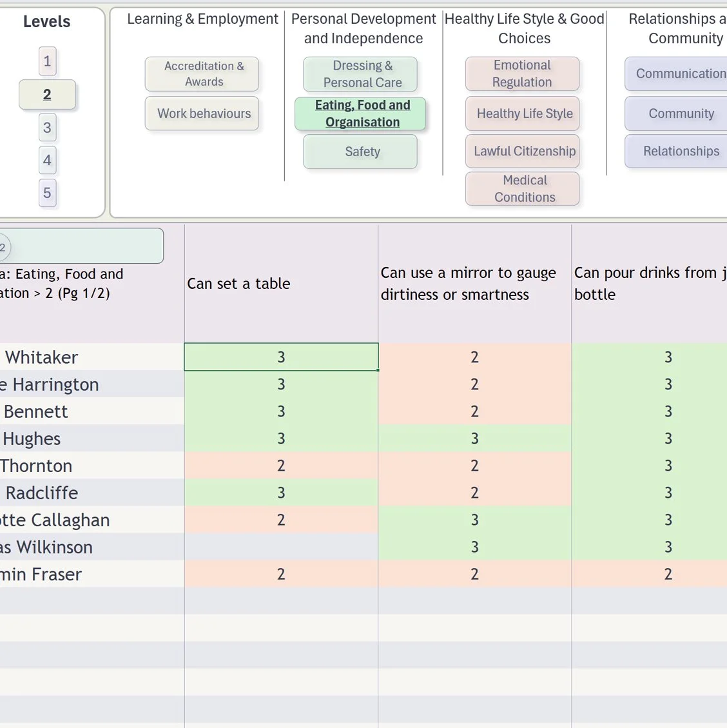This screenshot has width=727, height=728.
Task: Select Bennett's mirror score cell
Action: (474, 411)
